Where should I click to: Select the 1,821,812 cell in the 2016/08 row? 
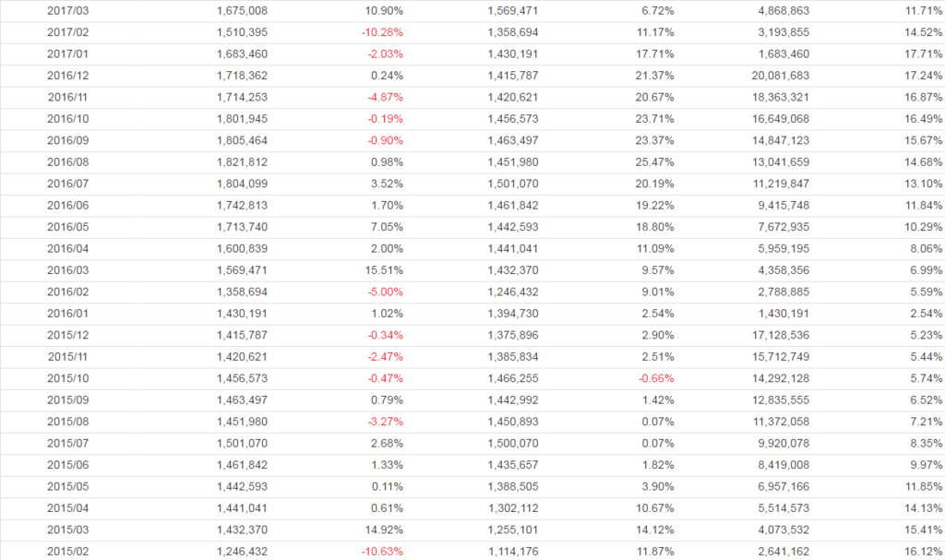(x=243, y=161)
